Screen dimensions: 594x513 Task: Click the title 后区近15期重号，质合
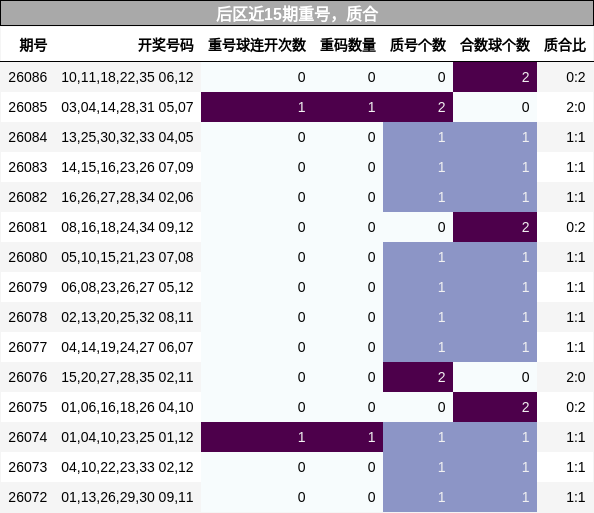pyautogui.click(x=297, y=14)
